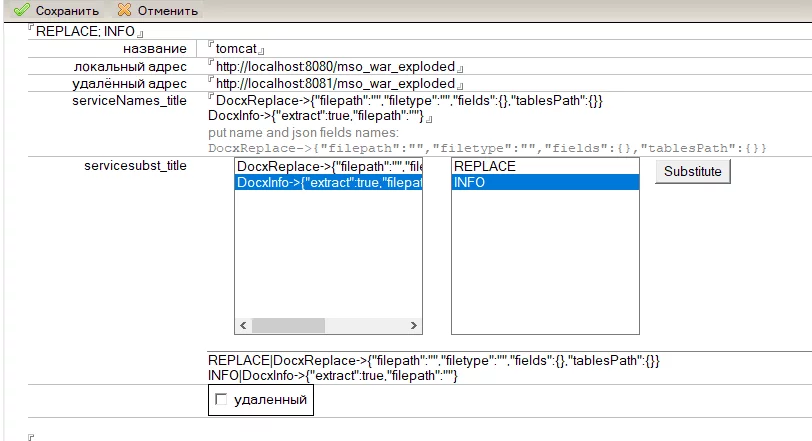Click the удаленный checkbox label text
The width and height of the screenshot is (812, 441).
click(268, 401)
